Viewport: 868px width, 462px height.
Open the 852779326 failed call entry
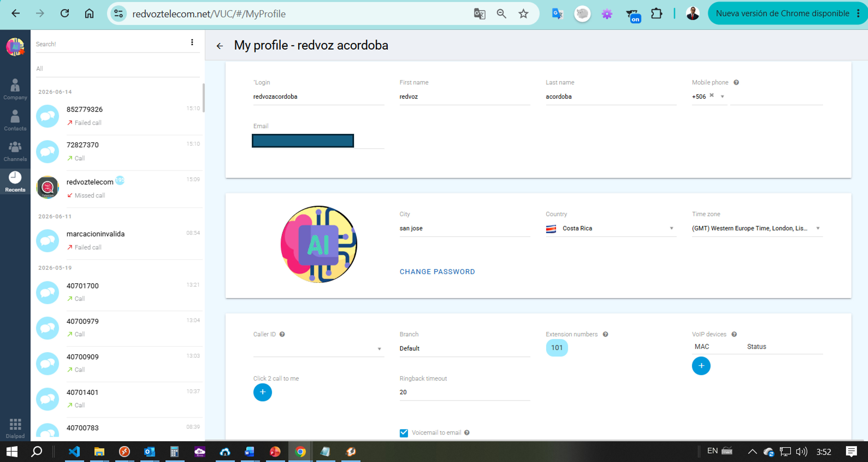pos(118,116)
